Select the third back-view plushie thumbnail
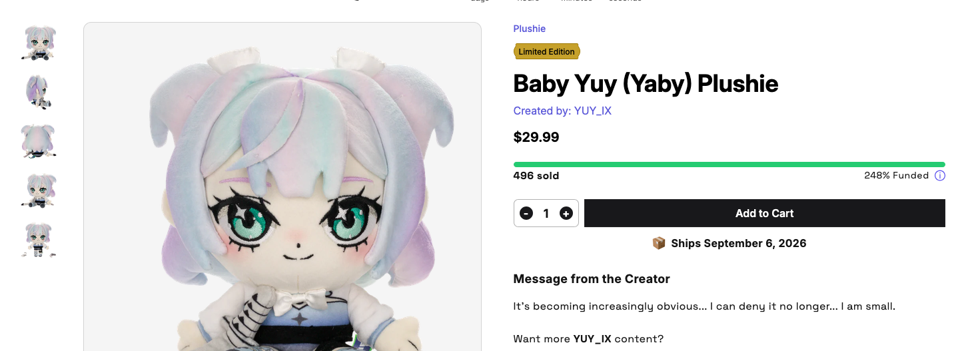Image resolution: width=980 pixels, height=351 pixels. tap(39, 141)
